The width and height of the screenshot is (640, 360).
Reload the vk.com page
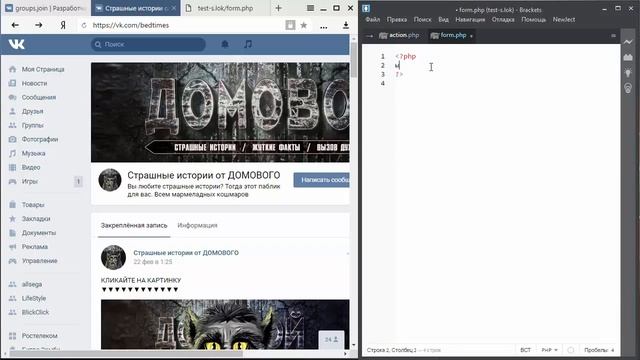pos(84,25)
